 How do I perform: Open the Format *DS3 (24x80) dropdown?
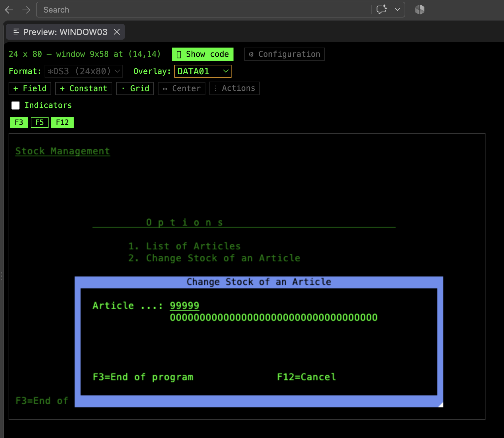(84, 71)
